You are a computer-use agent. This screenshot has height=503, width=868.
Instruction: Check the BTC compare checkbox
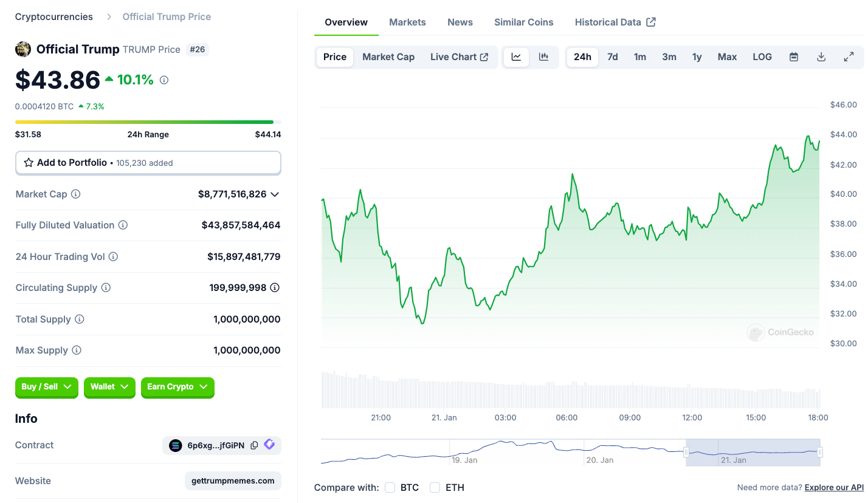[390, 487]
